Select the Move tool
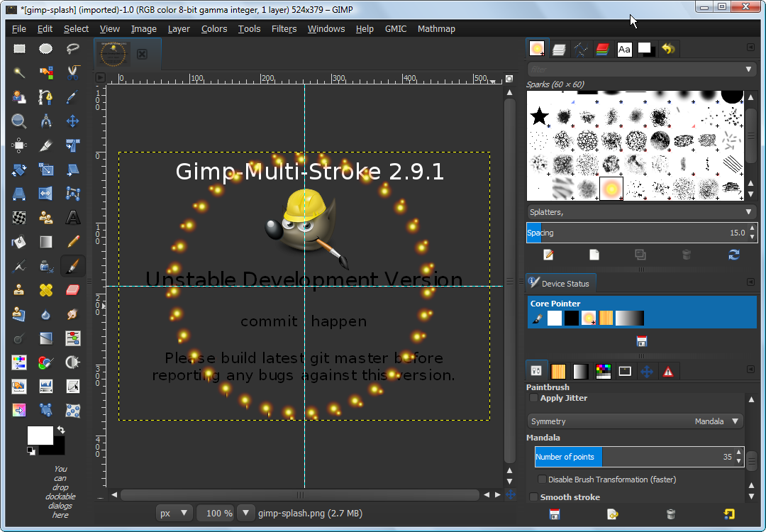Viewport: 766px width, 532px height. [x=73, y=121]
